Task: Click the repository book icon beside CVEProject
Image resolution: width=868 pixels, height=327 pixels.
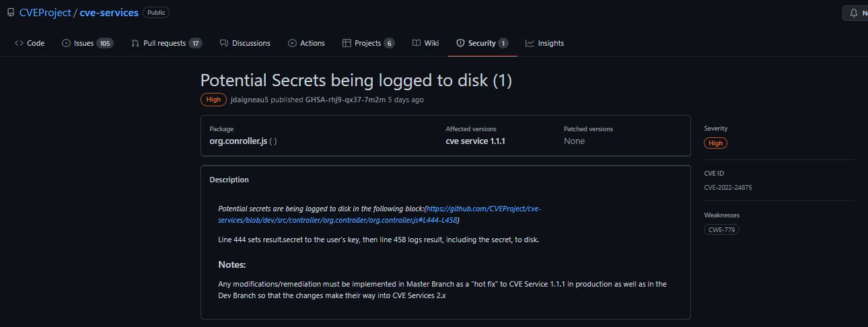Action: pyautogui.click(x=11, y=13)
